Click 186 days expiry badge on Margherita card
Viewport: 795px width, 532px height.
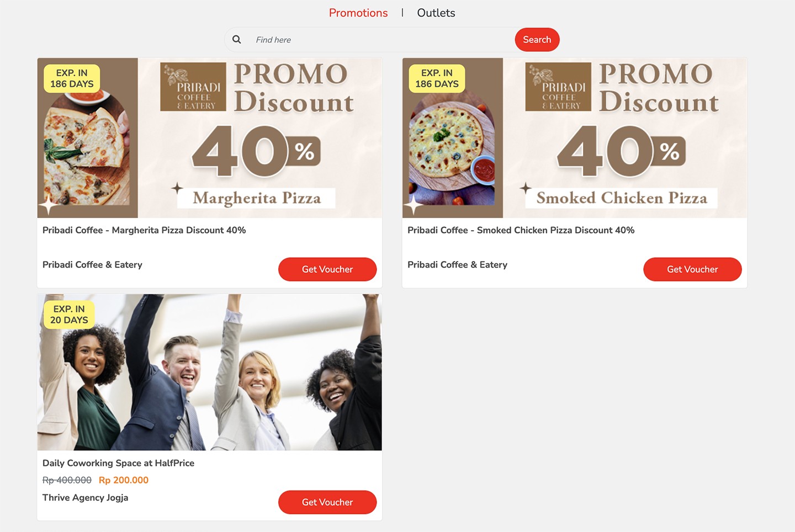tap(72, 78)
